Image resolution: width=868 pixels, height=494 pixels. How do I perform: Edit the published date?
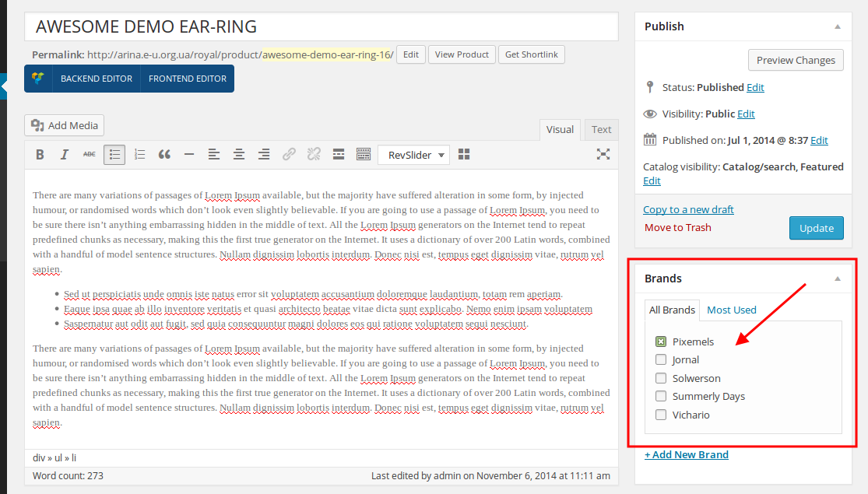click(x=819, y=141)
